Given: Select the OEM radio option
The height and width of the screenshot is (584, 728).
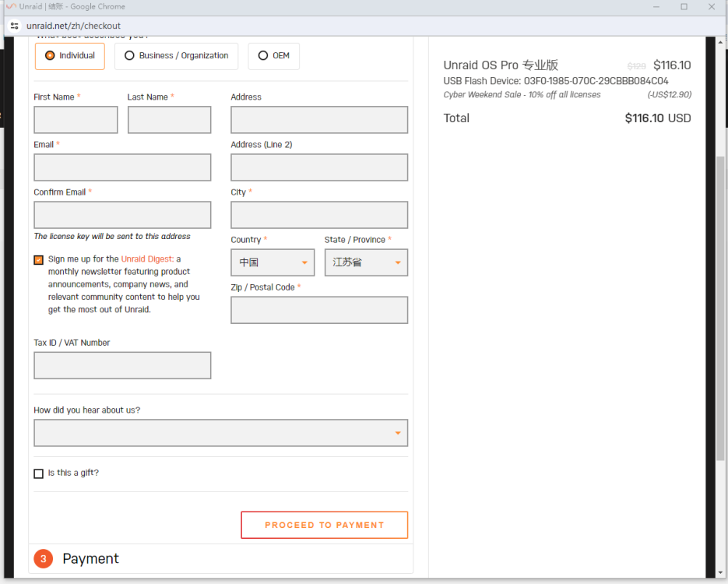Looking at the screenshot, I should coord(273,56).
